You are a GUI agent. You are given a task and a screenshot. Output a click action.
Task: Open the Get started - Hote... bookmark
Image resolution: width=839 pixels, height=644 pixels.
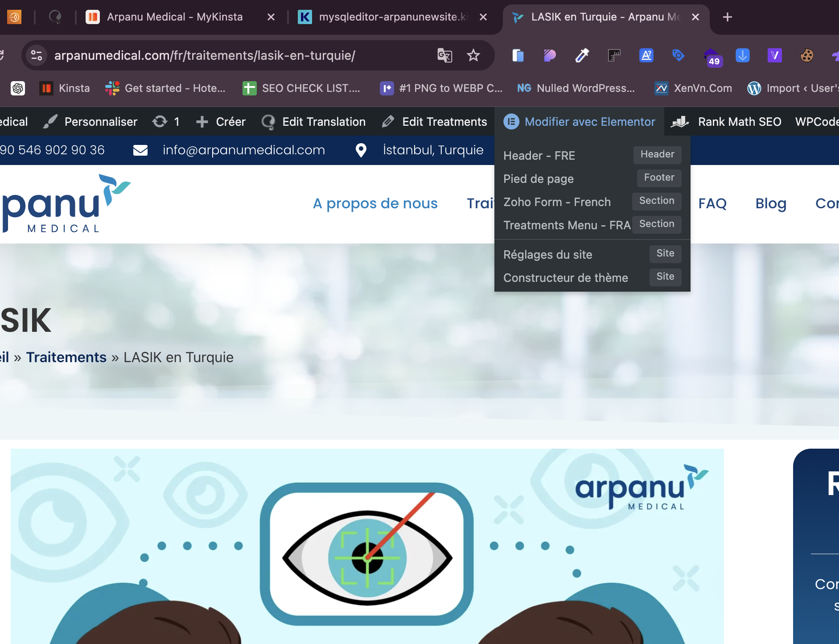coord(165,88)
